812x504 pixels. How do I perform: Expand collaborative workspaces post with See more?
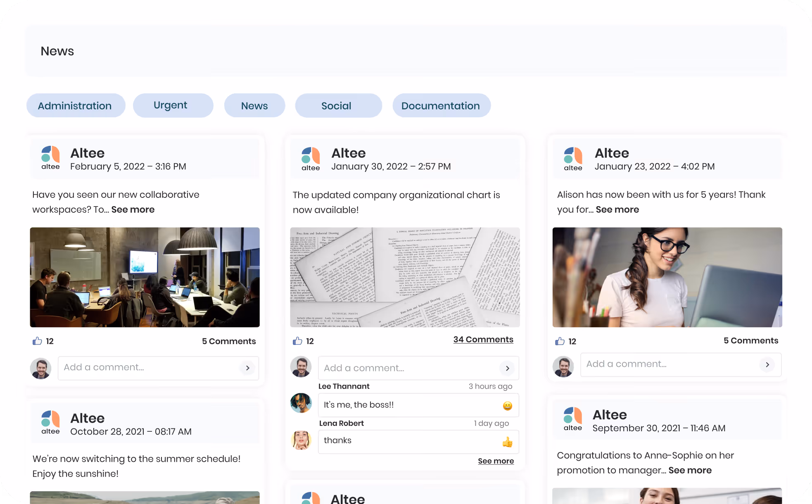click(x=133, y=209)
